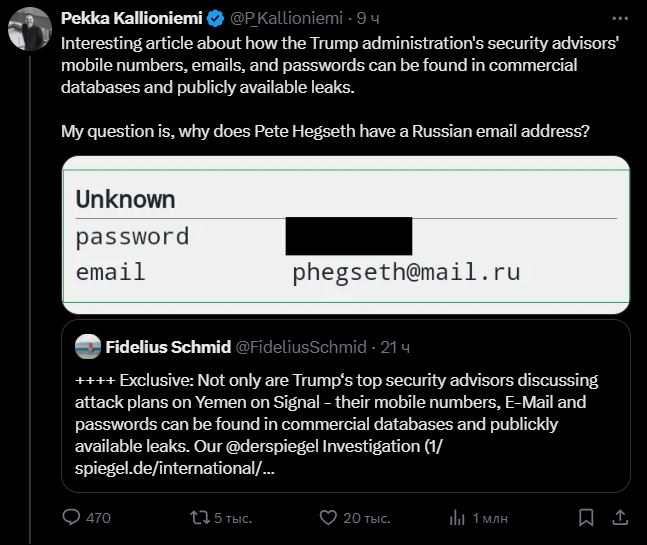
Task: Click the 470 replies count
Action: coord(98,517)
